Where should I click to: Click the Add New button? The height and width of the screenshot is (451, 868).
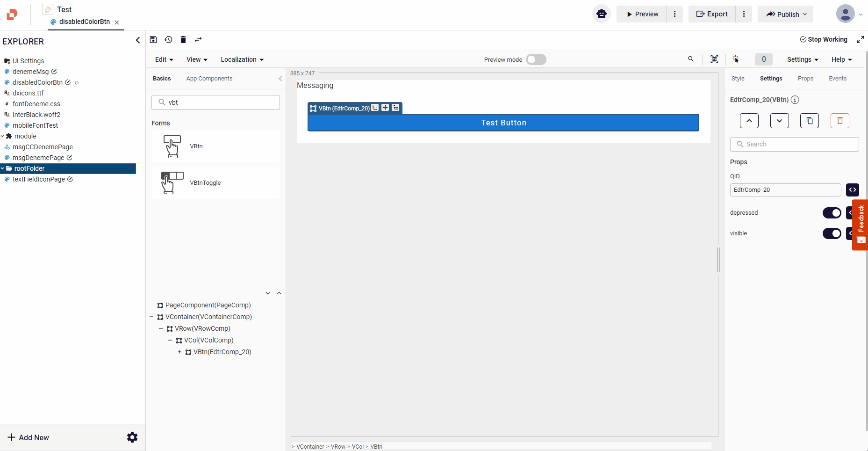tap(29, 437)
